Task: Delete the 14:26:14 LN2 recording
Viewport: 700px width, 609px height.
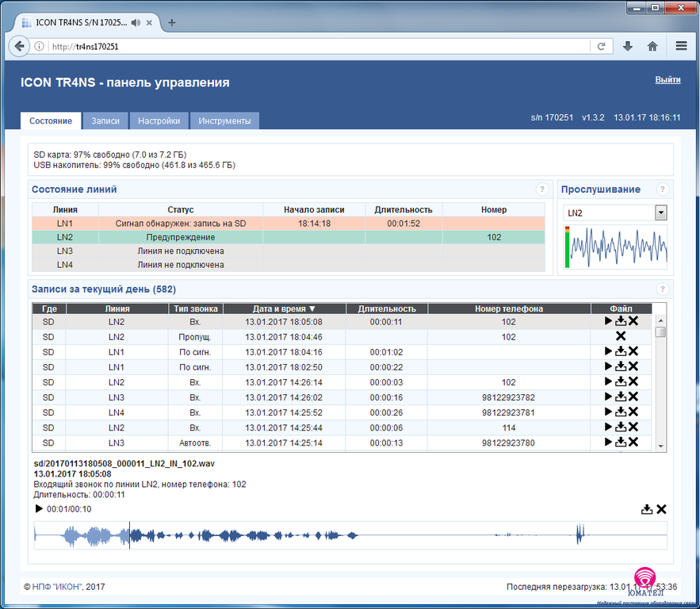Action: (x=633, y=381)
